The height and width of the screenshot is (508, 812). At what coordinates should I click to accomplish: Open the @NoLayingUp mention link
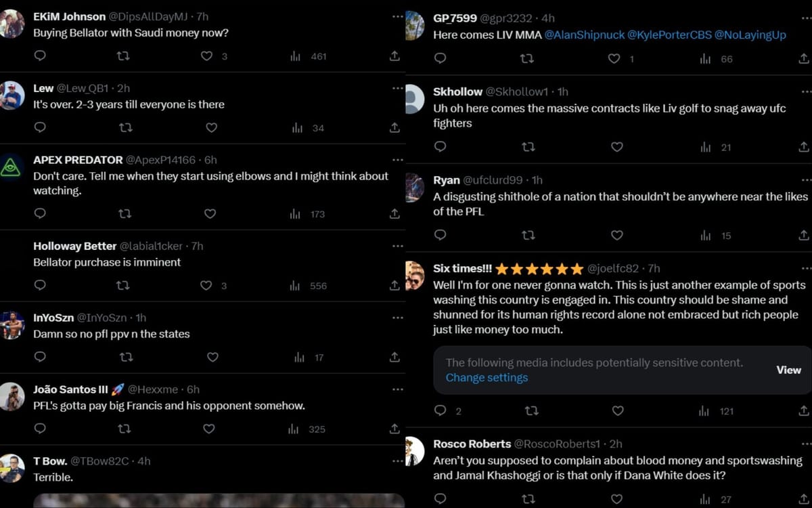coord(750,35)
